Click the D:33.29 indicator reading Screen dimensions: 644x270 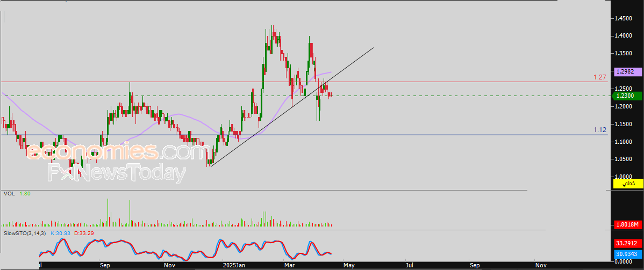point(83,233)
